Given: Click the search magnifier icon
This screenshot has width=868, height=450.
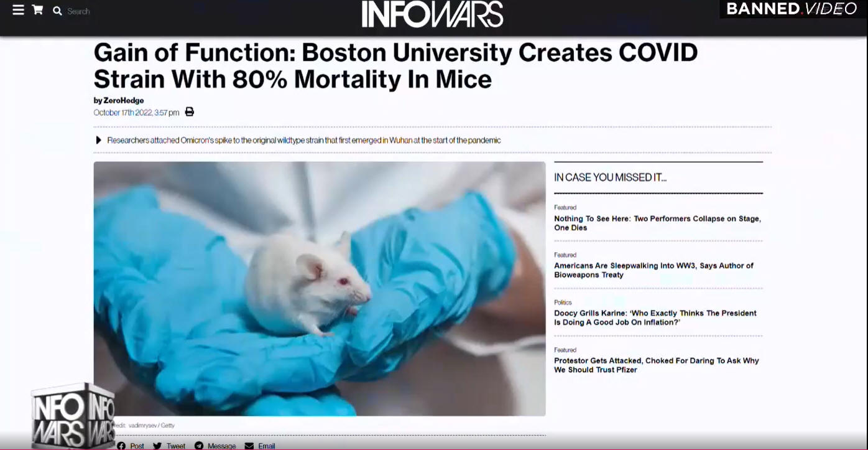Looking at the screenshot, I should tap(58, 11).
